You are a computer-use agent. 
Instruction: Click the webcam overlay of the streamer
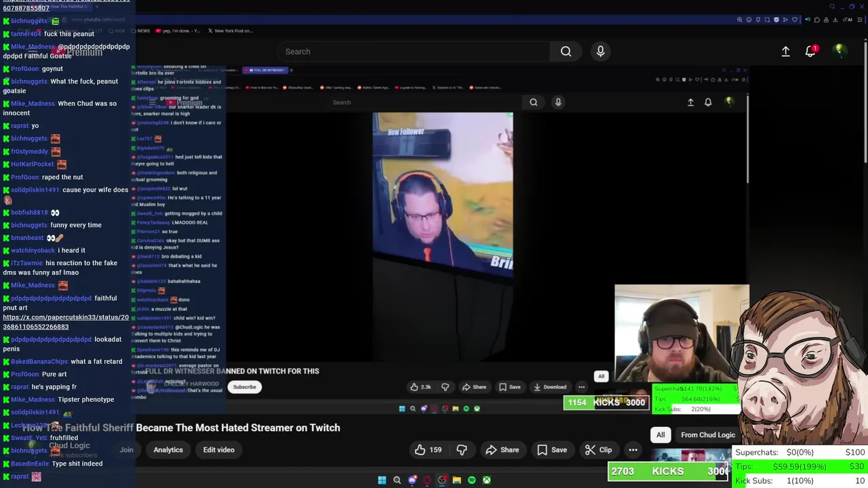point(682,333)
